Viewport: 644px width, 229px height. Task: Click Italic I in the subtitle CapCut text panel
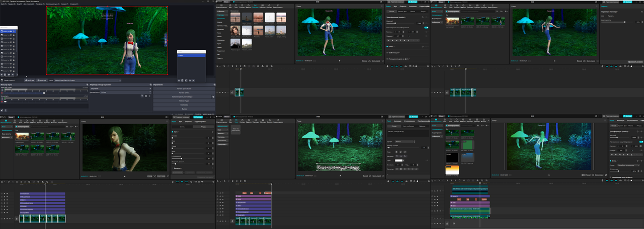coord(405,152)
